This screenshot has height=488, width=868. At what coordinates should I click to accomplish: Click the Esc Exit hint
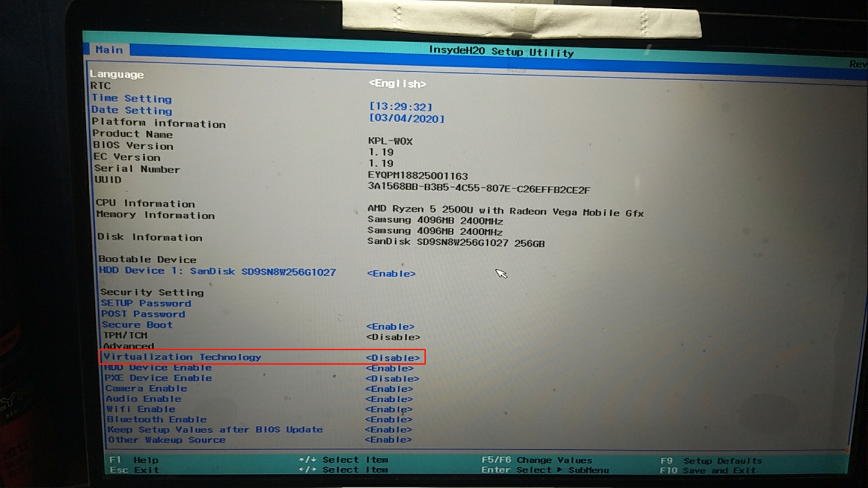click(x=134, y=470)
